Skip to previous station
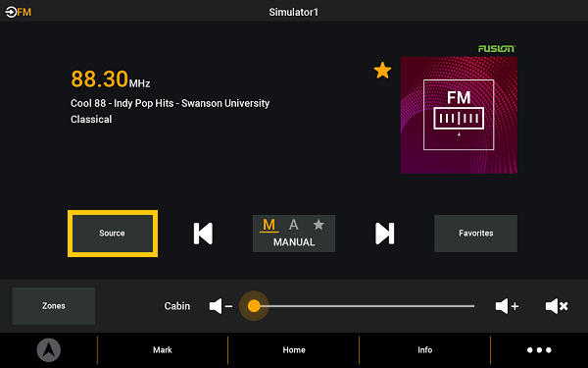Screen dimensions: 588x368 click(x=203, y=234)
